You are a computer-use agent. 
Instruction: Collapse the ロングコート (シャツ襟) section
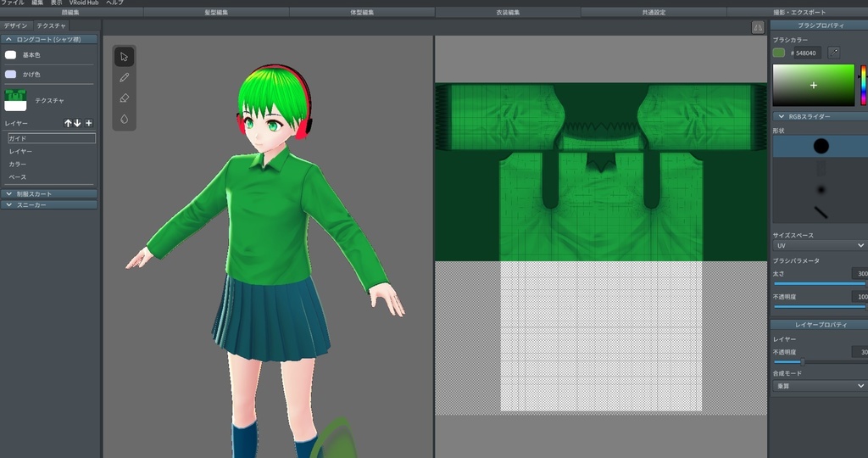pyautogui.click(x=49, y=39)
